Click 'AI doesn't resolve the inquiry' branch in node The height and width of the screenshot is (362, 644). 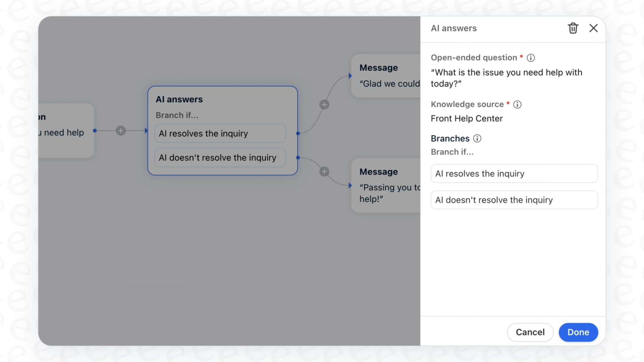pos(220,157)
